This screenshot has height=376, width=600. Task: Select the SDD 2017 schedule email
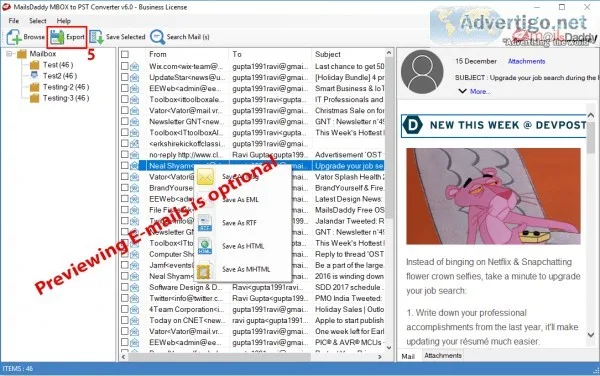[253, 287]
